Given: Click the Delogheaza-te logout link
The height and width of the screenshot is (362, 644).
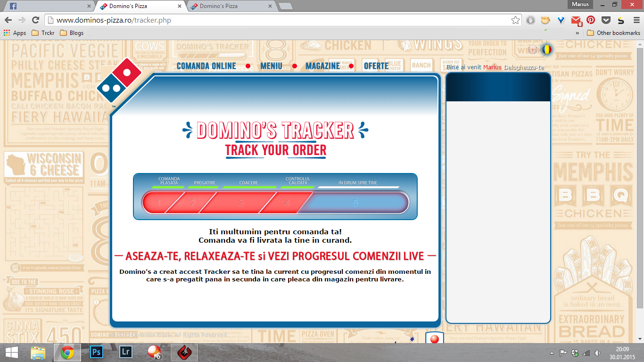Looking at the screenshot, I should point(524,67).
